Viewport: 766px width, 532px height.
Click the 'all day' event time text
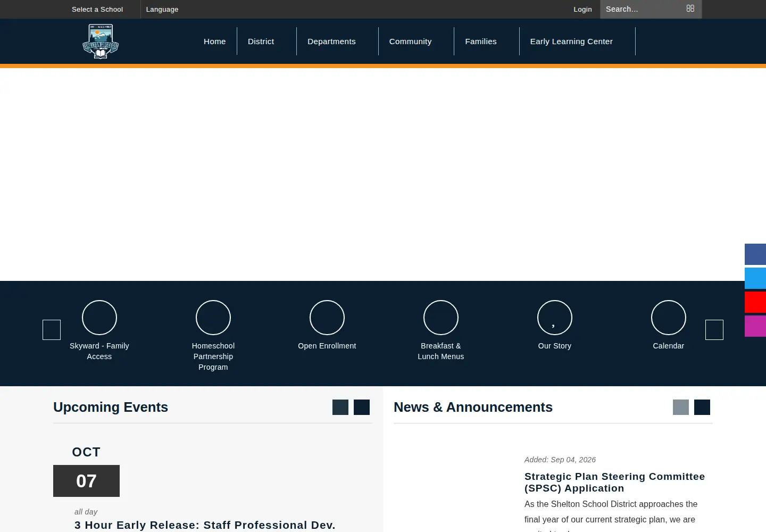(x=86, y=512)
